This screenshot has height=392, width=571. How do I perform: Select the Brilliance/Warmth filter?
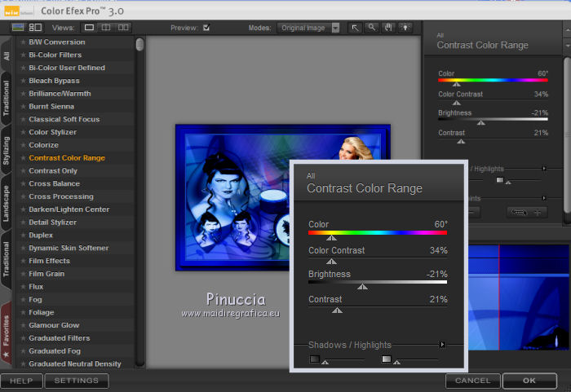pos(60,94)
